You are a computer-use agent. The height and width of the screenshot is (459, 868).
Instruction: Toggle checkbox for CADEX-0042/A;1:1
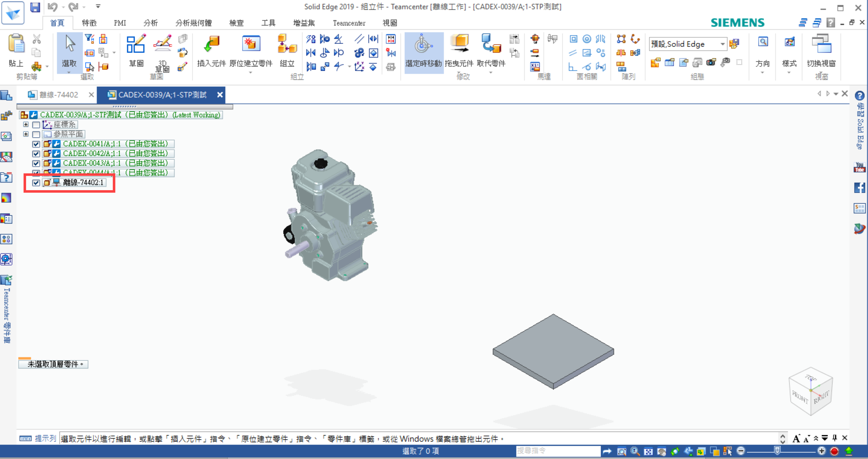tap(36, 154)
